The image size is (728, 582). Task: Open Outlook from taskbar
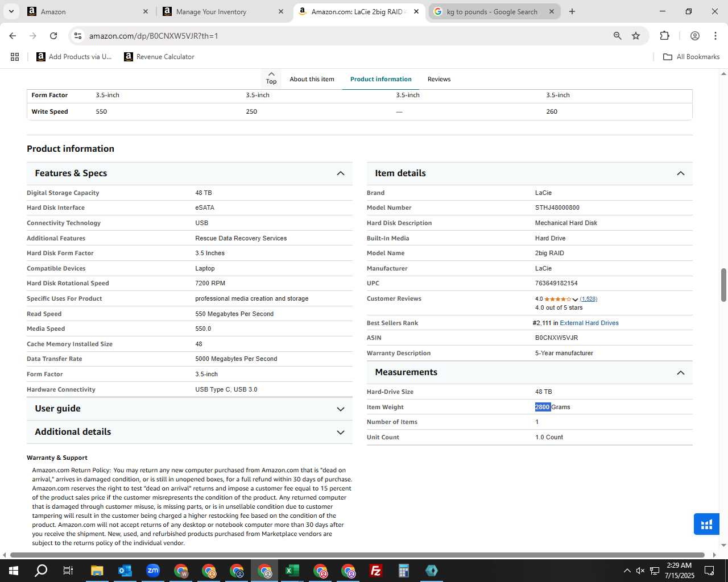pyautogui.click(x=125, y=571)
